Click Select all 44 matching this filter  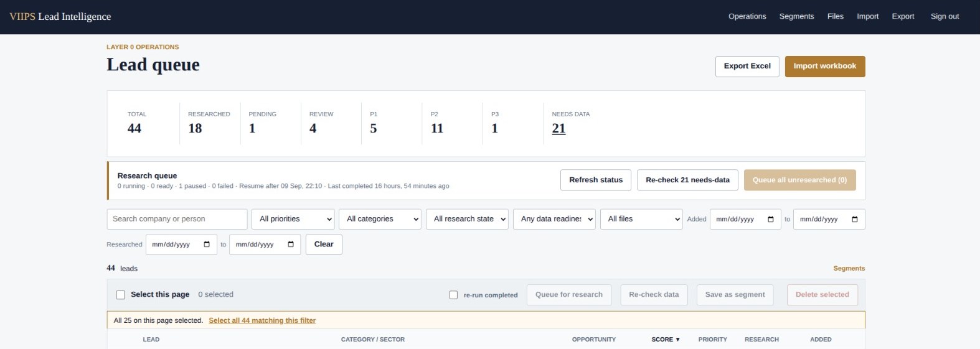(262, 320)
